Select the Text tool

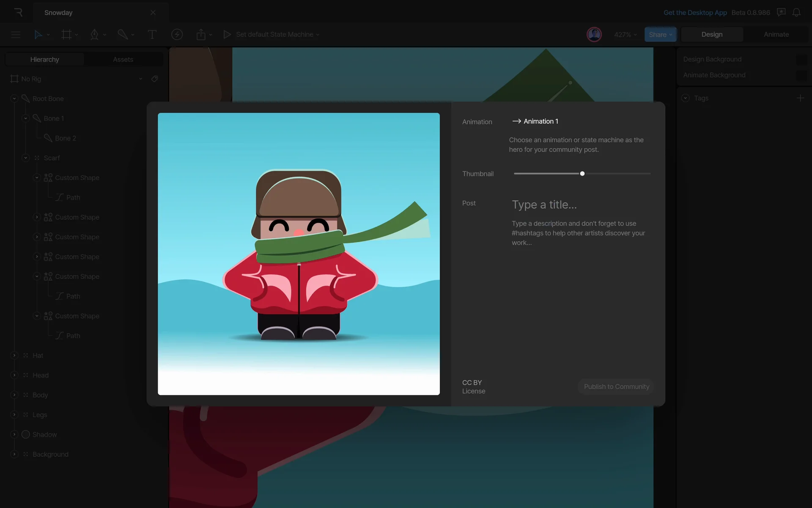point(152,35)
